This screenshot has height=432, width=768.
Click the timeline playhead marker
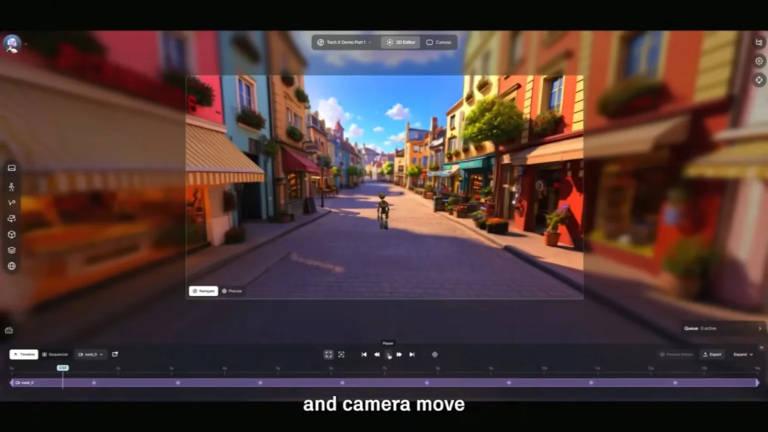tap(63, 368)
